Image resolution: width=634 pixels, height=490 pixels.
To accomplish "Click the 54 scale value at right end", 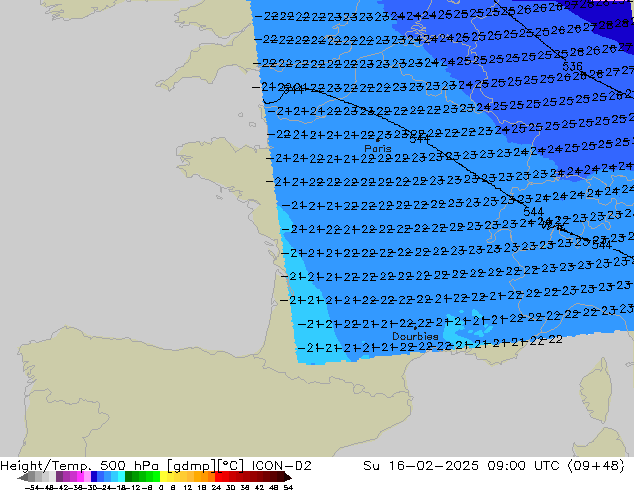I will [288, 487].
